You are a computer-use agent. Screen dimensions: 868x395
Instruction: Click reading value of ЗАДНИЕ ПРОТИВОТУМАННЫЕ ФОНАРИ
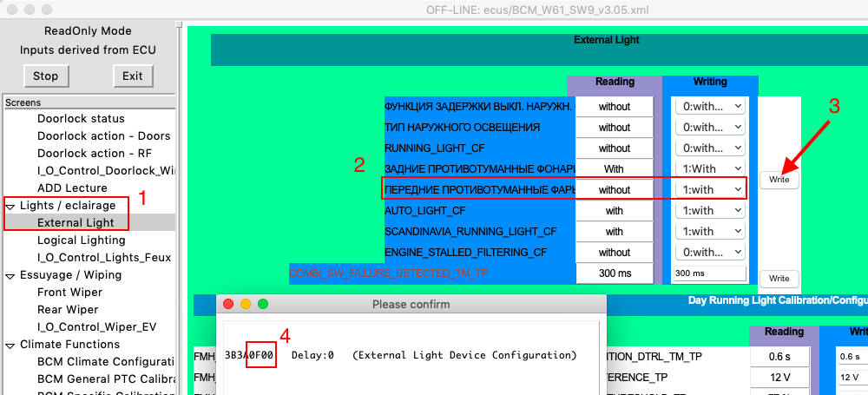coord(615,169)
